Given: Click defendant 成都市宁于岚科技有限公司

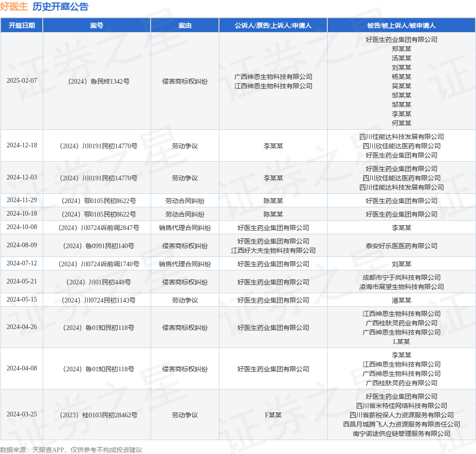Looking at the screenshot, I should pyautogui.click(x=401, y=278).
